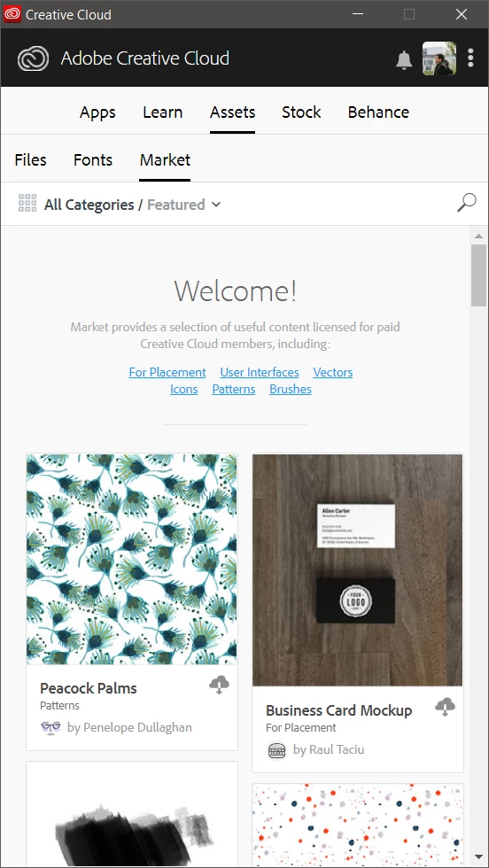Open the notifications bell icon
The height and width of the screenshot is (868, 489).
404,59
